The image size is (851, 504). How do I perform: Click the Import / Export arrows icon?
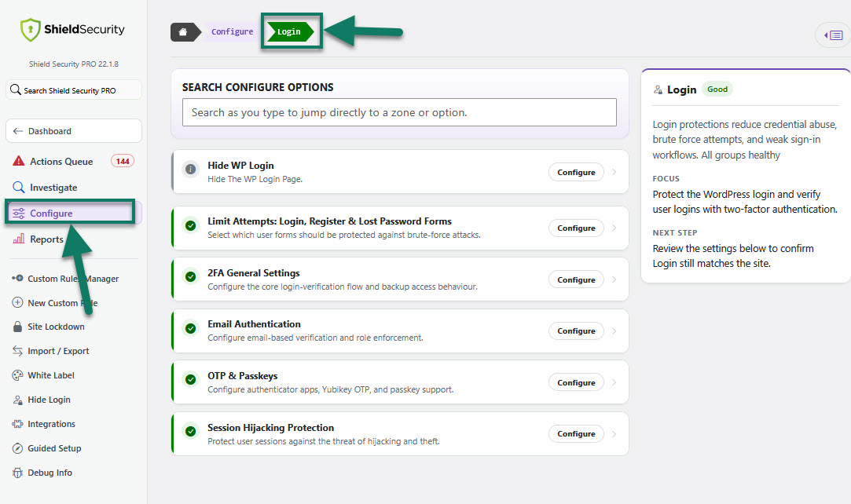tap(17, 351)
